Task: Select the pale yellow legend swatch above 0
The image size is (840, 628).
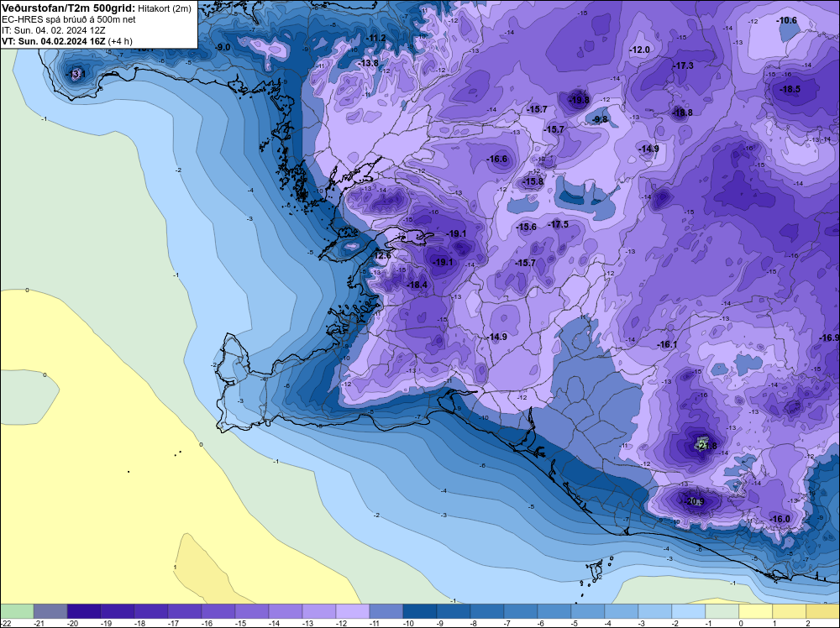Action: click(756, 611)
